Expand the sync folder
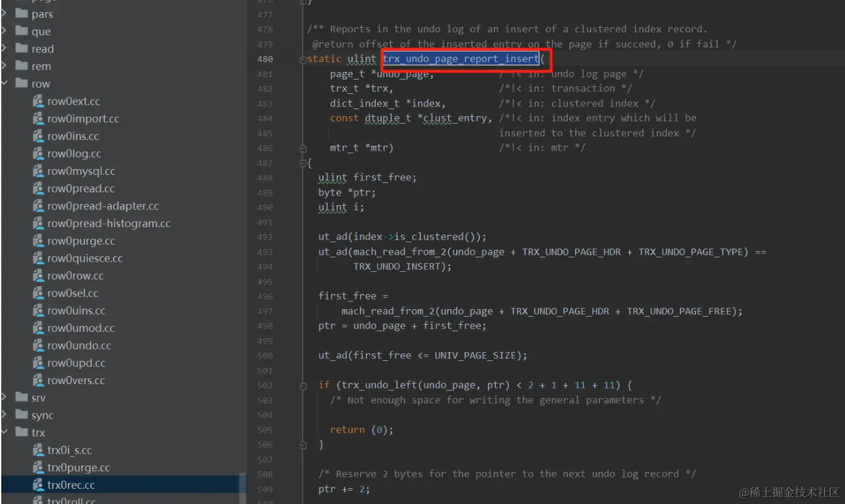Image resolution: width=845 pixels, height=504 pixels. 4,415
